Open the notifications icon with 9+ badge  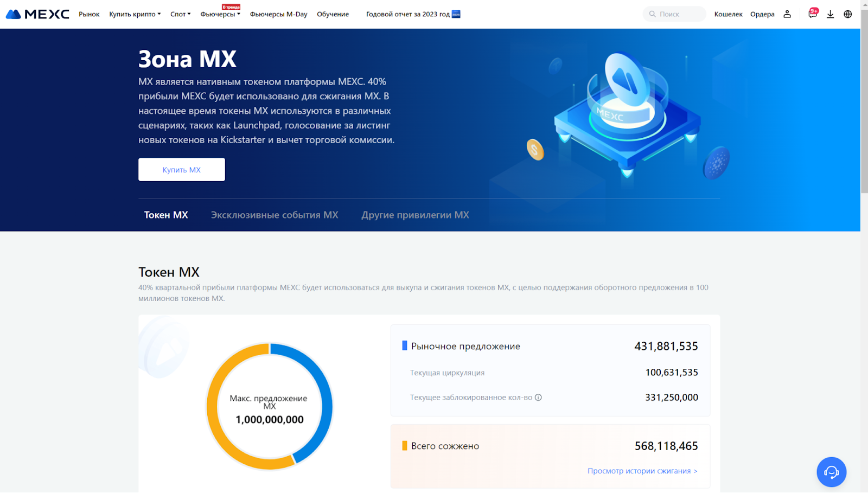tap(813, 14)
